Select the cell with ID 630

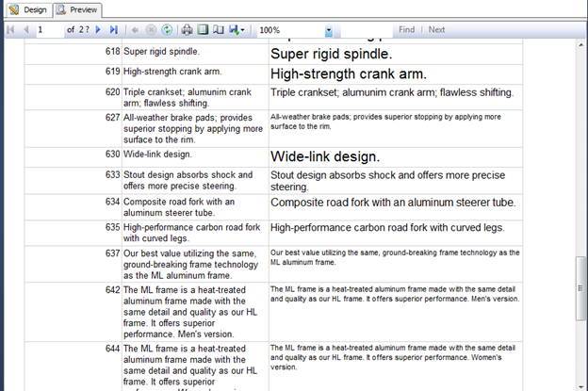[73, 157]
